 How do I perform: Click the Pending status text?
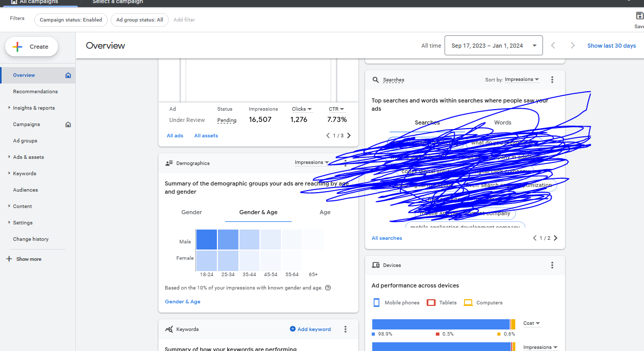click(x=227, y=120)
